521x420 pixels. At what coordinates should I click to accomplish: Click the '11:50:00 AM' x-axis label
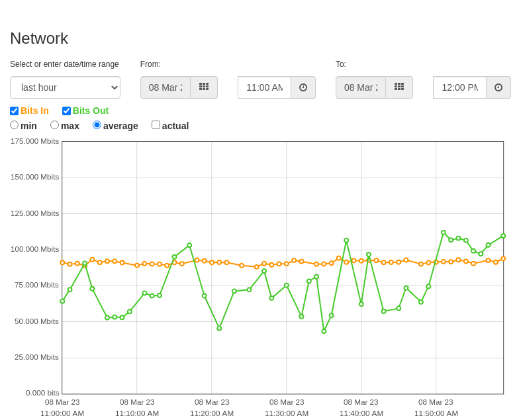[436, 413]
